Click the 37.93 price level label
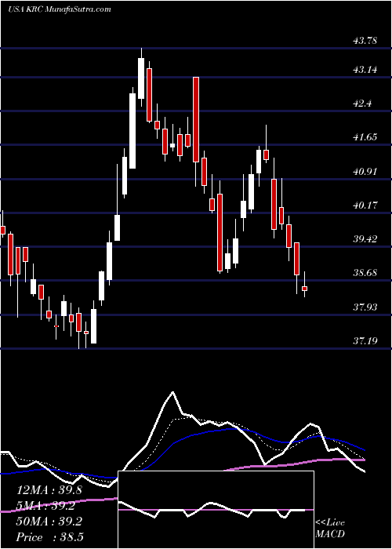The image size is (392, 549). click(365, 307)
